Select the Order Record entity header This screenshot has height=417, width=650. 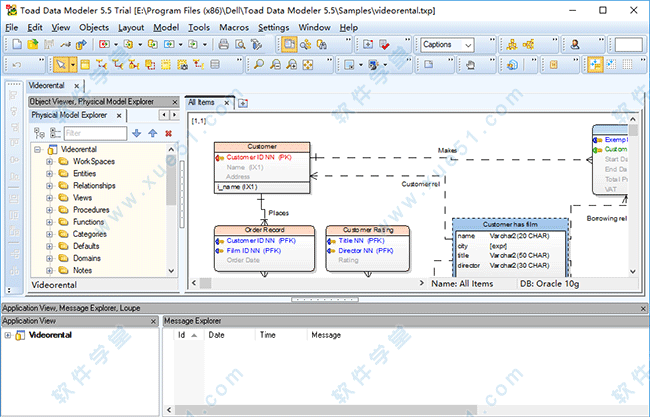coord(264,230)
